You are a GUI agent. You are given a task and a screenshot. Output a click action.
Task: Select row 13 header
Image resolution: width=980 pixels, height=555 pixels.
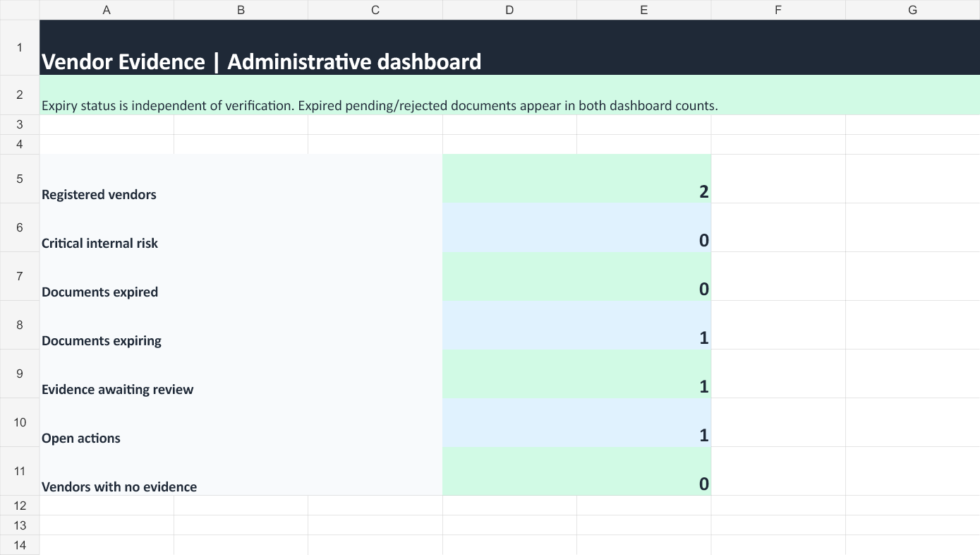pyautogui.click(x=20, y=525)
